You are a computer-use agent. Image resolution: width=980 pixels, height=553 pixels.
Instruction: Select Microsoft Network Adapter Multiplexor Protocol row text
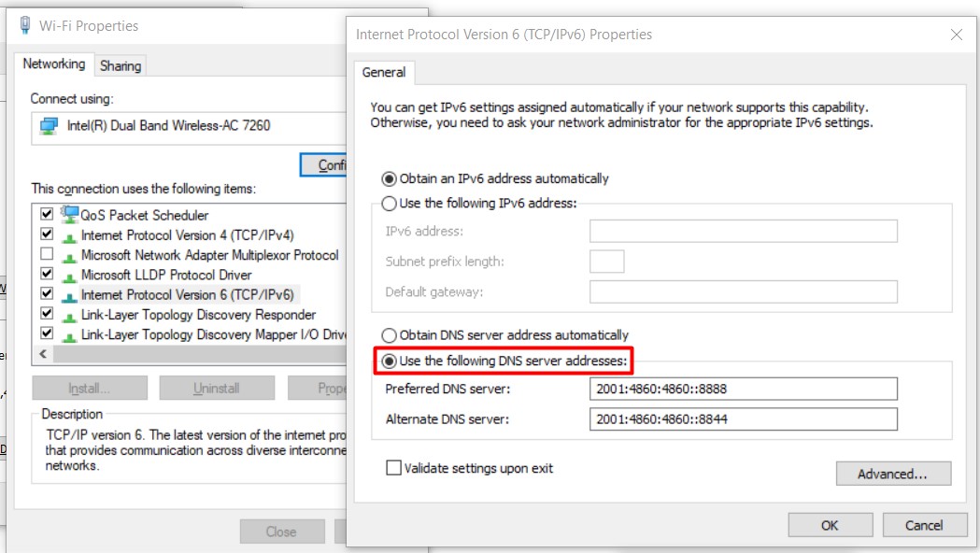click(x=209, y=255)
